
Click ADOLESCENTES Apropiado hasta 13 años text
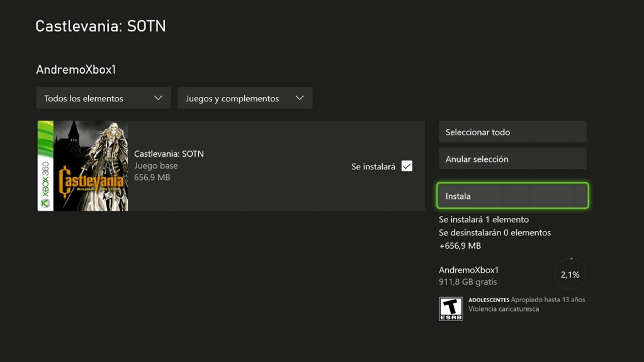[526, 300]
